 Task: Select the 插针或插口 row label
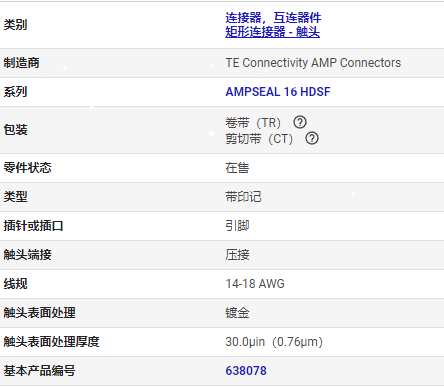[x=33, y=226]
